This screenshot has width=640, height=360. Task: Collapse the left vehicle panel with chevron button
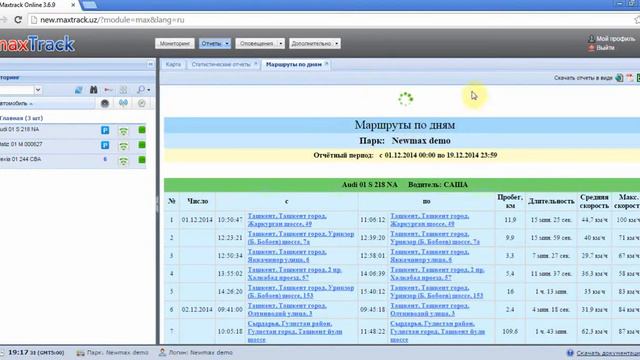[150, 64]
